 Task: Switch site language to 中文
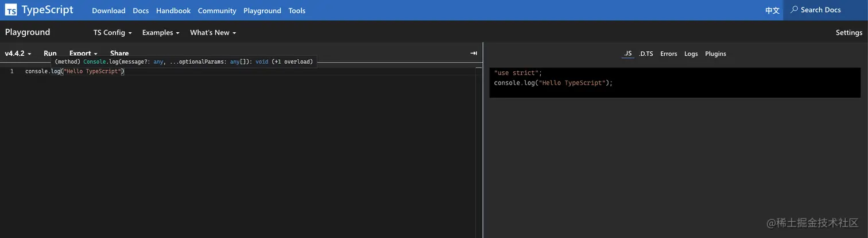pyautogui.click(x=772, y=10)
